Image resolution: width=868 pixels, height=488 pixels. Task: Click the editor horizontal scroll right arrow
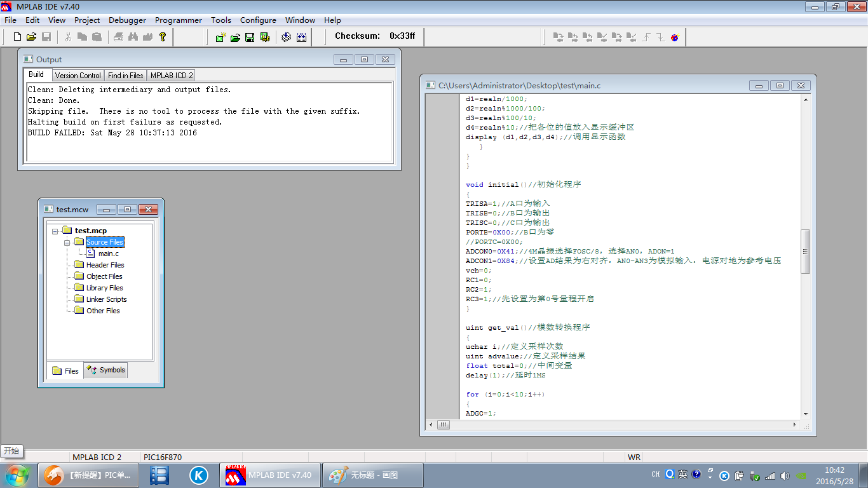click(796, 424)
